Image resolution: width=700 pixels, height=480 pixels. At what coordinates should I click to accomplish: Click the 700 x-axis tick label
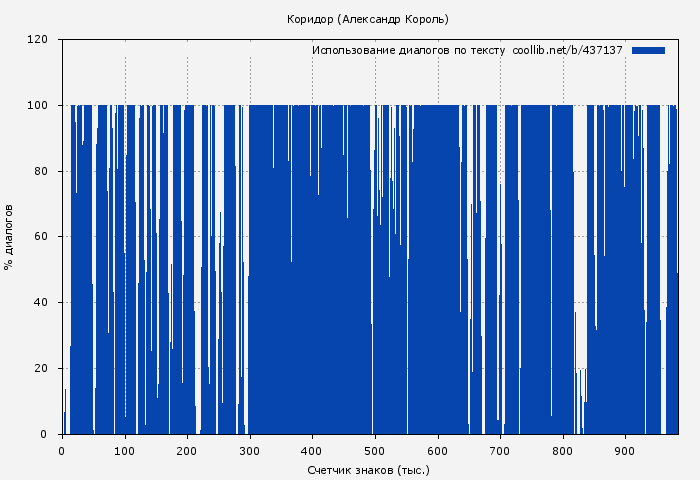[x=500, y=450]
